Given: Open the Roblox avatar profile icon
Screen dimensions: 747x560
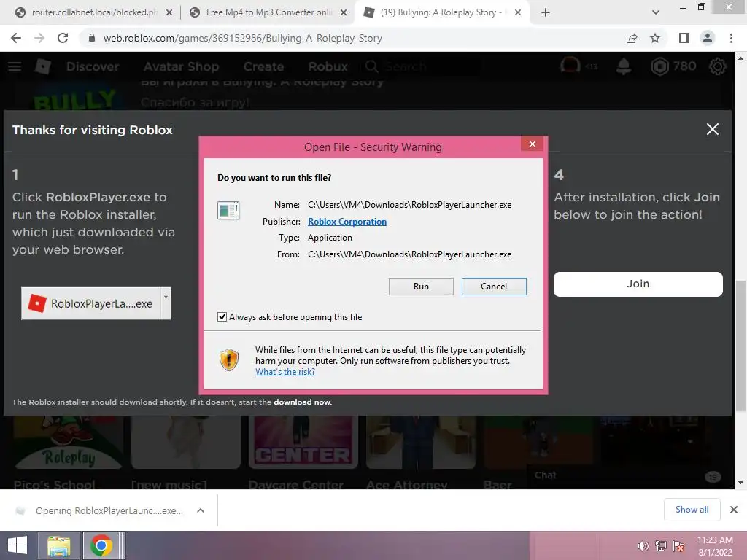Looking at the screenshot, I should tap(570, 66).
